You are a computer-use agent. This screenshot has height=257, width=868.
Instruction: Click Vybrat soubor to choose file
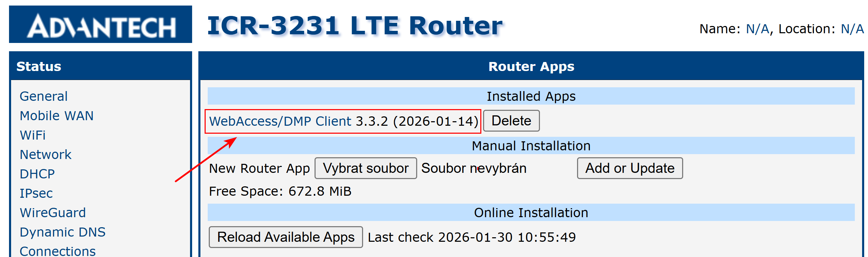366,168
